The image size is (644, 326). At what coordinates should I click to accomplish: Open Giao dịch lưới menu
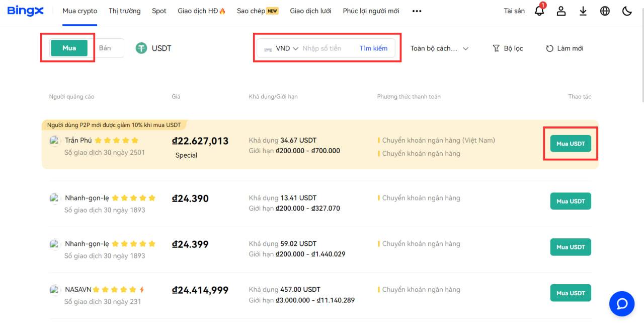point(311,11)
